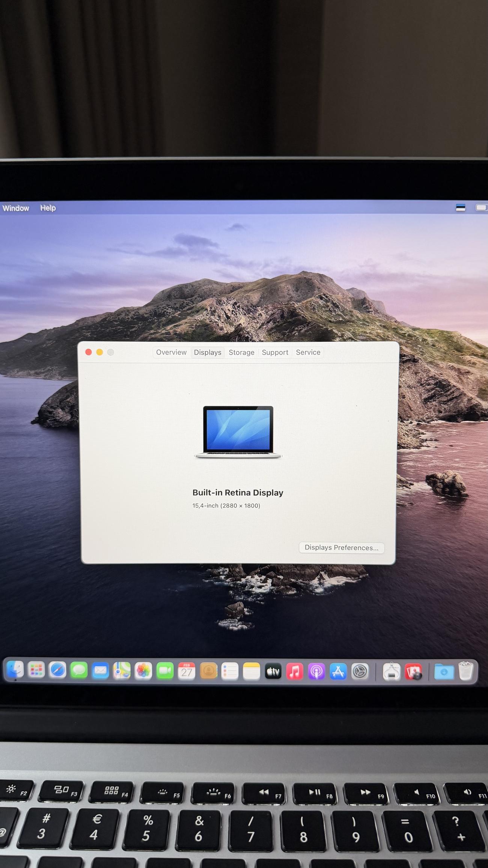The width and height of the screenshot is (488, 868).
Task: Click the Displays Preferences button
Action: click(341, 547)
